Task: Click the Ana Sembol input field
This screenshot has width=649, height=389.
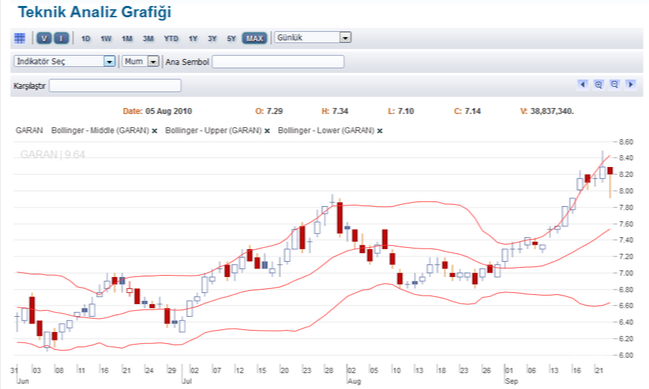Action: 278,62
